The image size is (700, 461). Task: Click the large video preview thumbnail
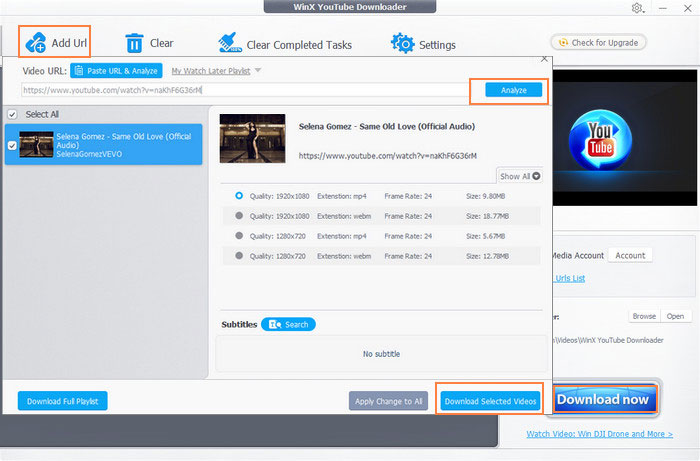pyautogui.click(x=252, y=138)
